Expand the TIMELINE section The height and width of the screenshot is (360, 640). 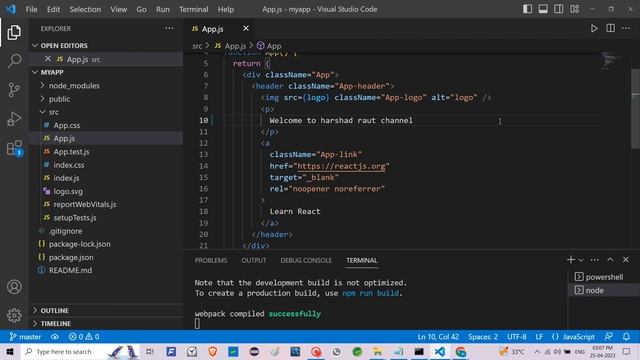[x=106, y=323]
